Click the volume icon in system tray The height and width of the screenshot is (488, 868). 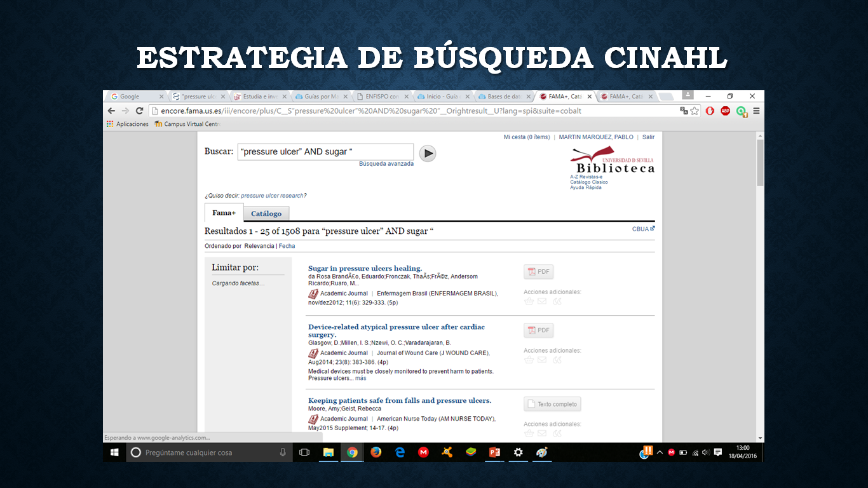coord(706,452)
